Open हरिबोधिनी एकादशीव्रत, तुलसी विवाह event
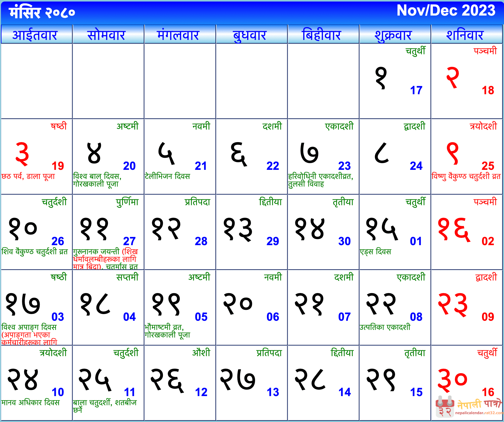Screen dimensions: 504x422 (321, 180)
